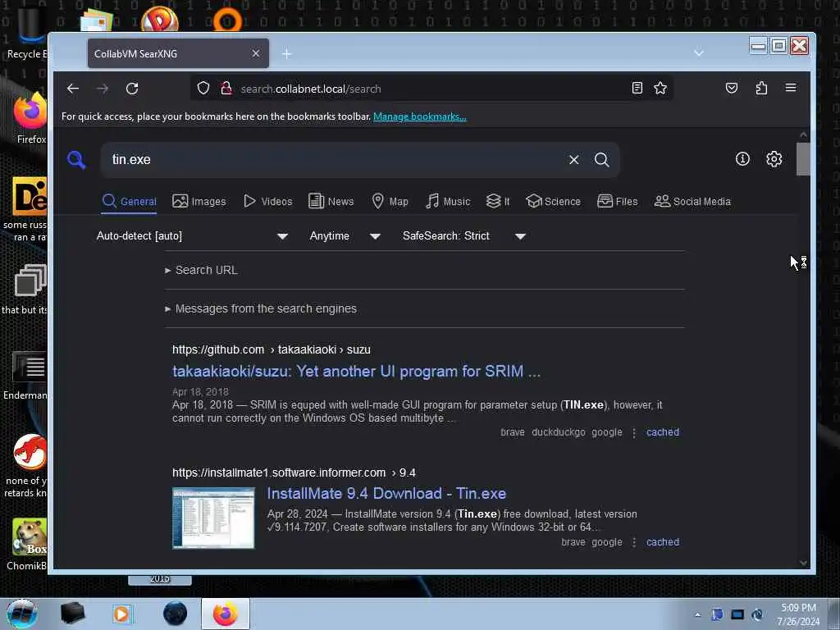Clear the search query with X icon

pos(573,160)
